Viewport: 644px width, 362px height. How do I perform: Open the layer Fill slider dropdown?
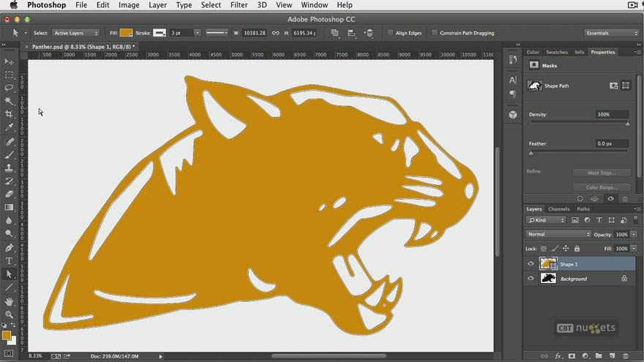pos(634,249)
